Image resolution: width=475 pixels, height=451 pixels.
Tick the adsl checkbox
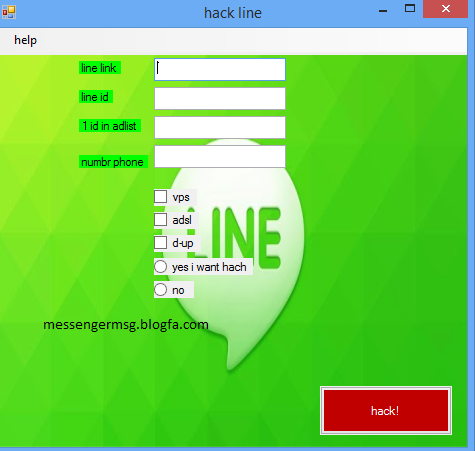tap(161, 220)
